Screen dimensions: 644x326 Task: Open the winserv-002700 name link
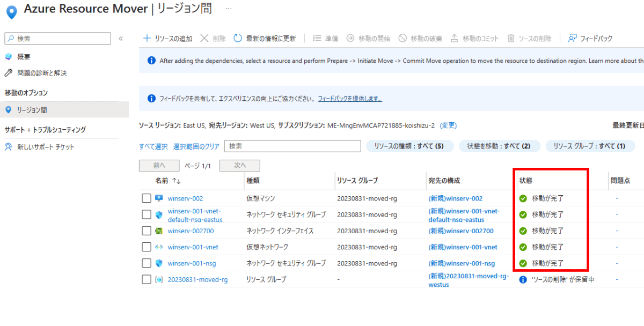pos(191,231)
